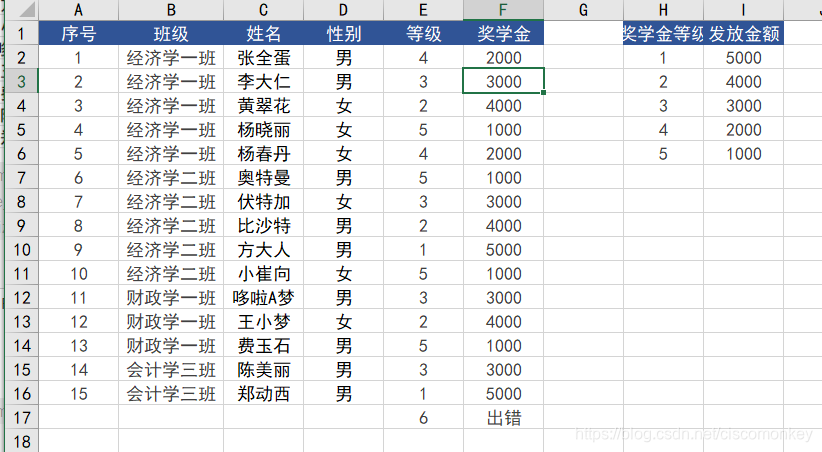
Task: Select column D header
Action: [343, 10]
